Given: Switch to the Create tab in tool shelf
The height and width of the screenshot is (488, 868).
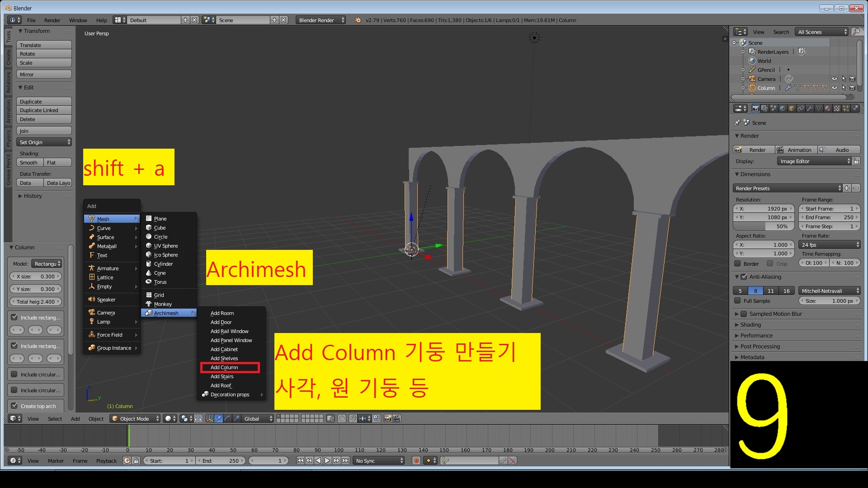Looking at the screenshot, I should pyautogui.click(x=9, y=57).
